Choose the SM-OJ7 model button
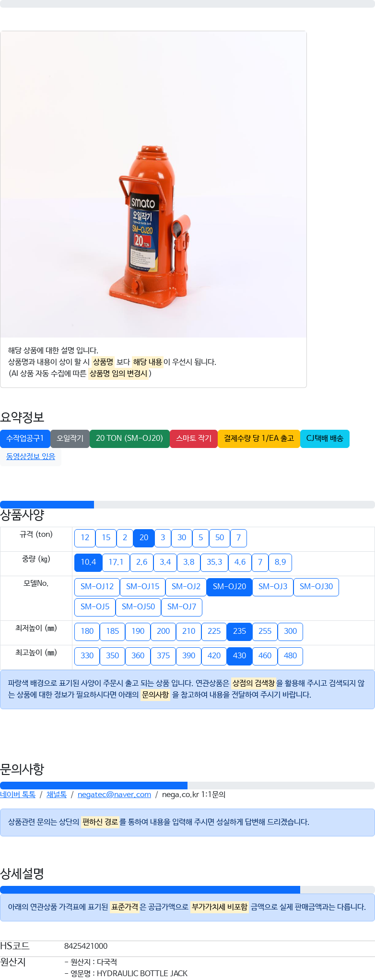 pyautogui.click(x=182, y=607)
